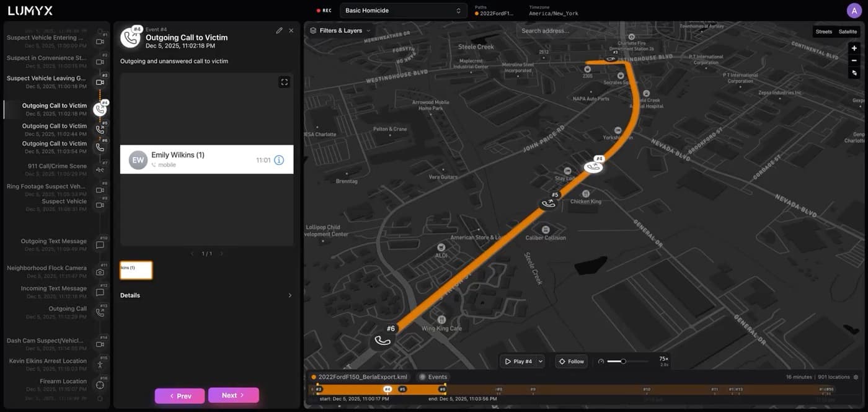Open the Filters & Layers dropdown

pyautogui.click(x=340, y=30)
